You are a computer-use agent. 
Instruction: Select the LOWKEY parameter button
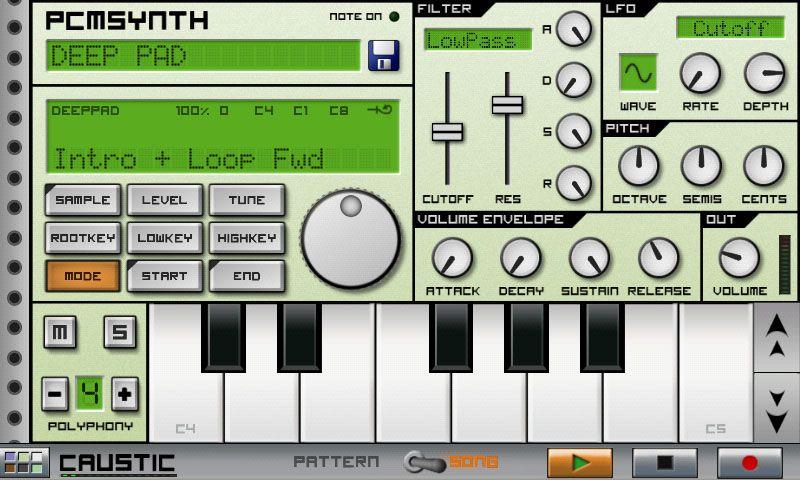pyautogui.click(x=164, y=238)
